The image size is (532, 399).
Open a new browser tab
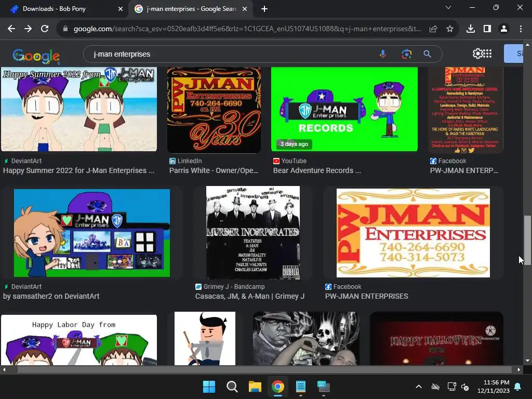click(x=264, y=9)
